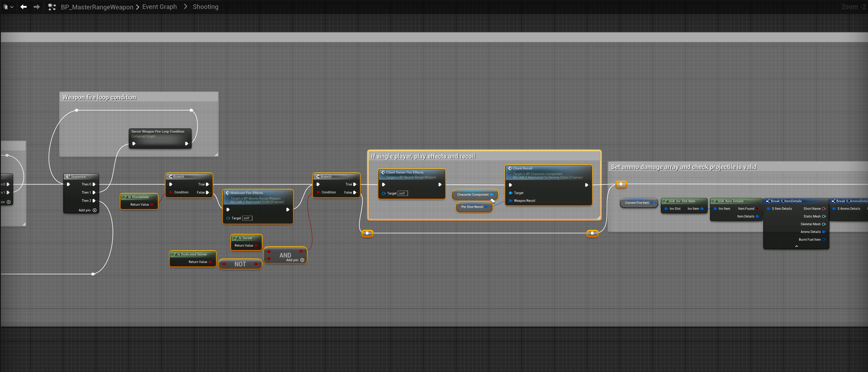Click the back navigation arrow
Screen dimensions: 868x372
click(x=23, y=7)
